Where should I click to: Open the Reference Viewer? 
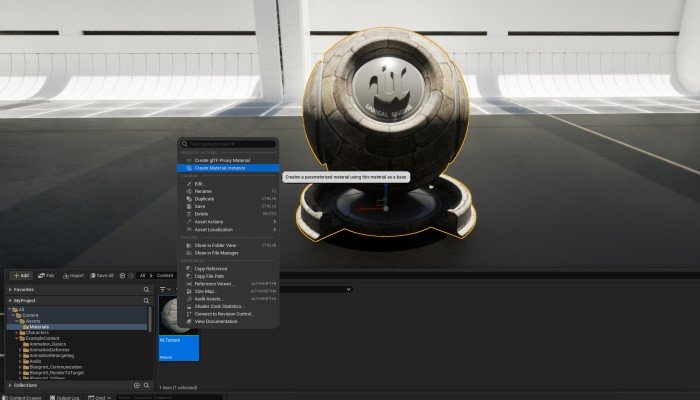coord(228,284)
